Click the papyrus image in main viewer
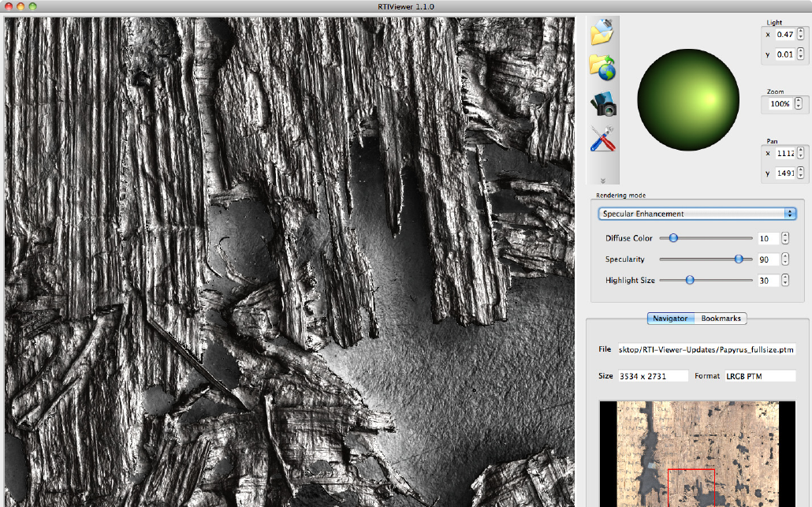 click(289, 262)
